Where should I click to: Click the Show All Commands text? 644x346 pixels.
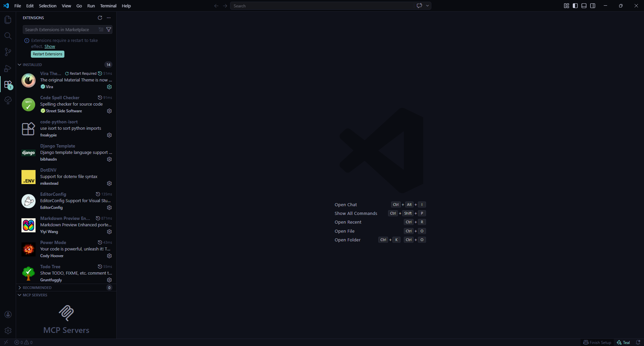tap(356, 213)
